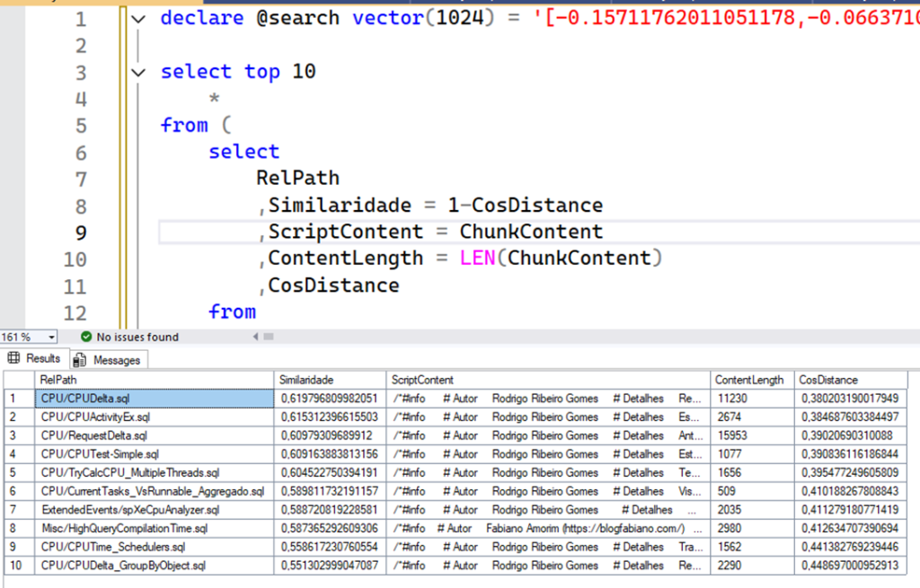
Task: Select row 8 header in results grid
Action: point(13,529)
